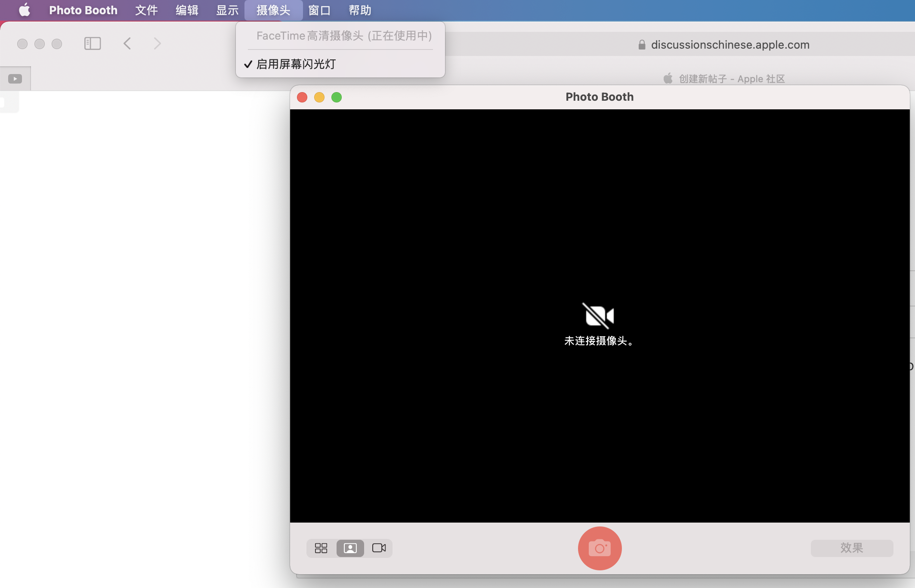Click the Safari forward arrow
915x588 pixels.
[x=157, y=43]
